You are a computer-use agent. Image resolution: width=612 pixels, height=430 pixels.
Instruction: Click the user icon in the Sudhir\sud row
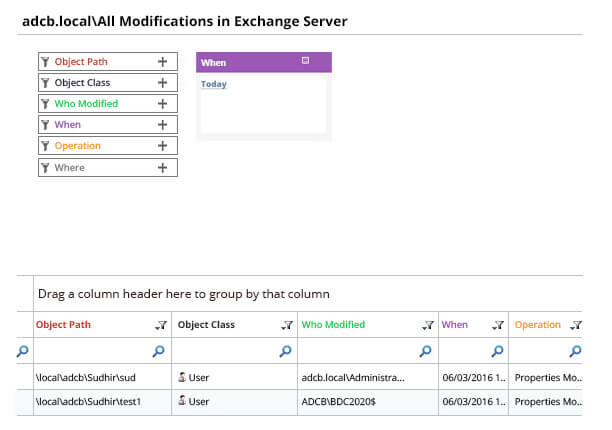coord(182,377)
